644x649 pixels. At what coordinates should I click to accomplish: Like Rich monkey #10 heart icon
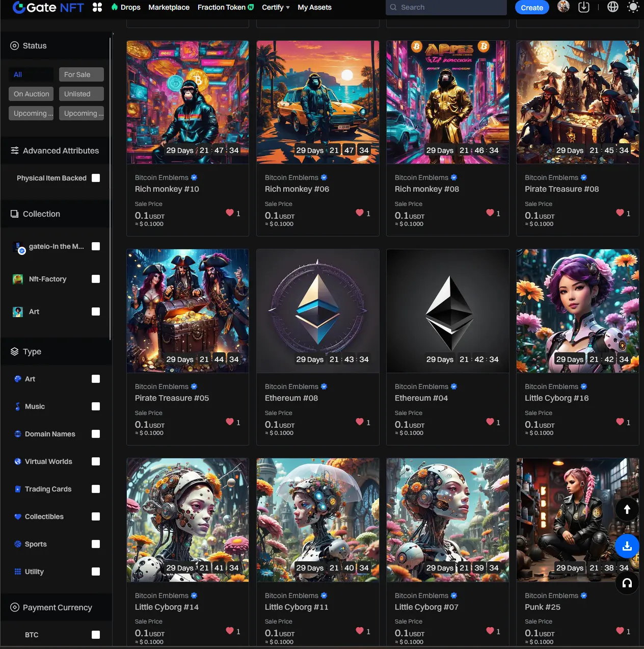pos(230,213)
